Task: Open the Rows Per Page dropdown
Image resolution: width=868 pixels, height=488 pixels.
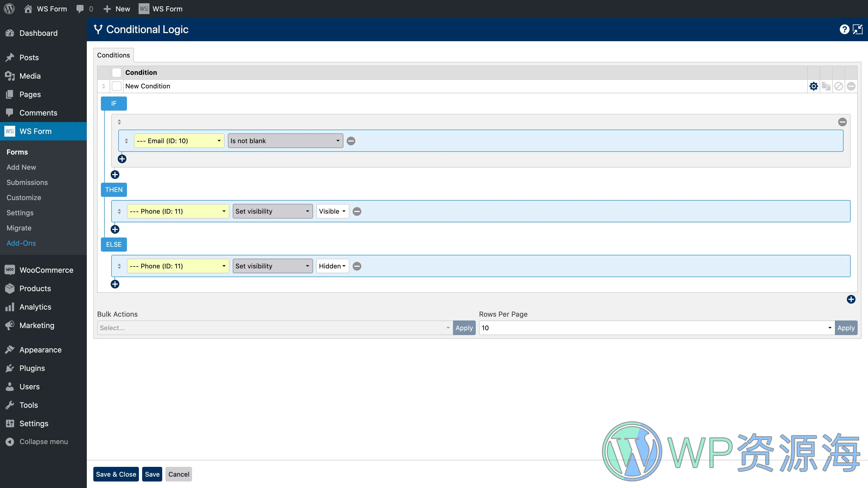Action: (x=657, y=328)
